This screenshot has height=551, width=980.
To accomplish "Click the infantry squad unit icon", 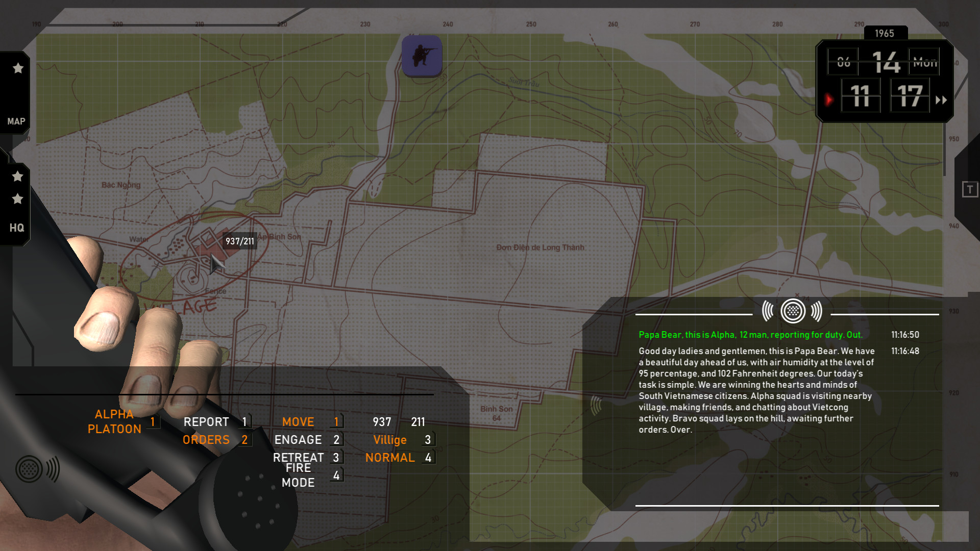I will (422, 56).
